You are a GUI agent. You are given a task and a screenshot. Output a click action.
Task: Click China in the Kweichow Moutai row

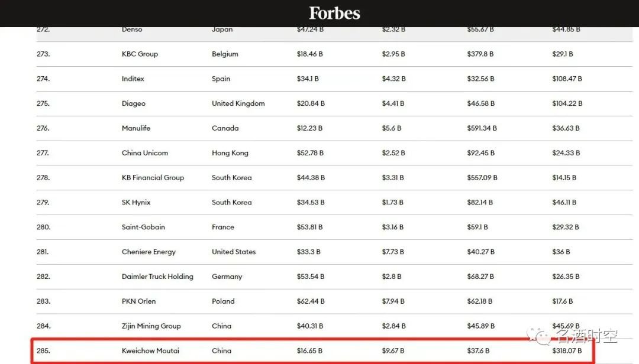(x=222, y=350)
